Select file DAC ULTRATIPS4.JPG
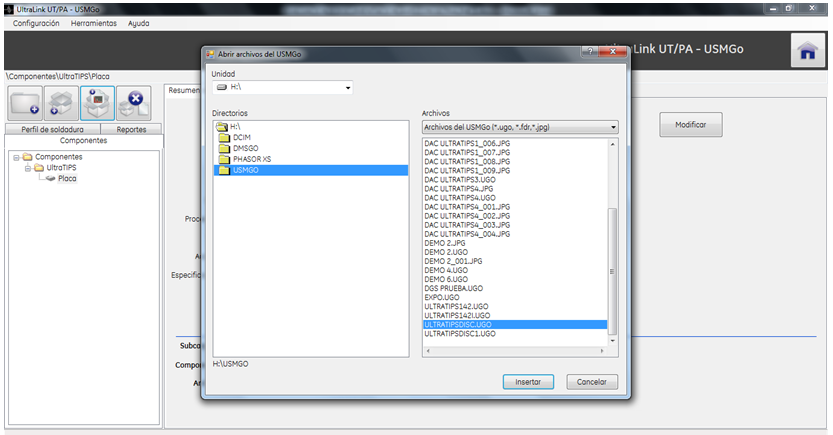The image size is (833, 435). [458, 189]
